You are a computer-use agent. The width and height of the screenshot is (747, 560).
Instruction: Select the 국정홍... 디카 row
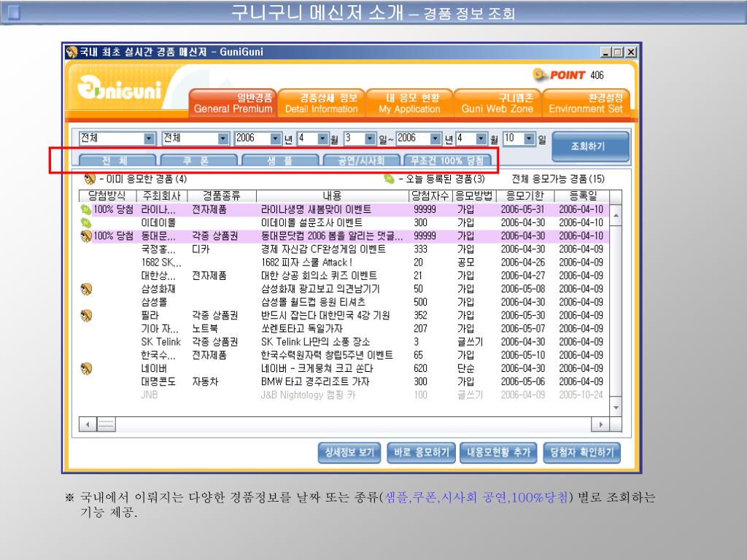click(x=344, y=249)
